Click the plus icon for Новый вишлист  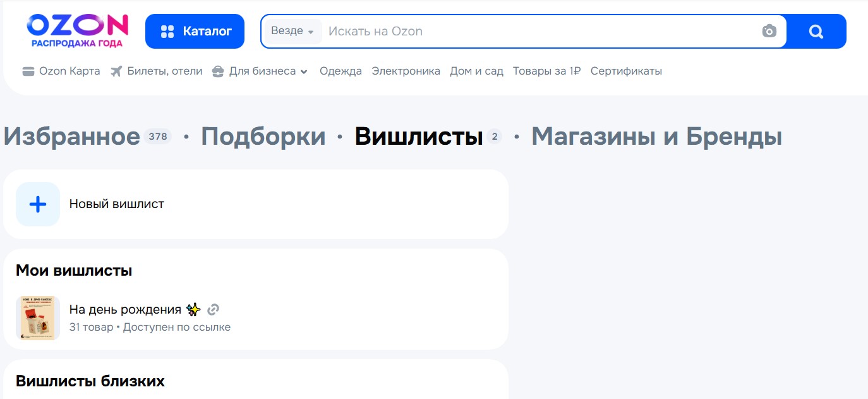point(37,204)
